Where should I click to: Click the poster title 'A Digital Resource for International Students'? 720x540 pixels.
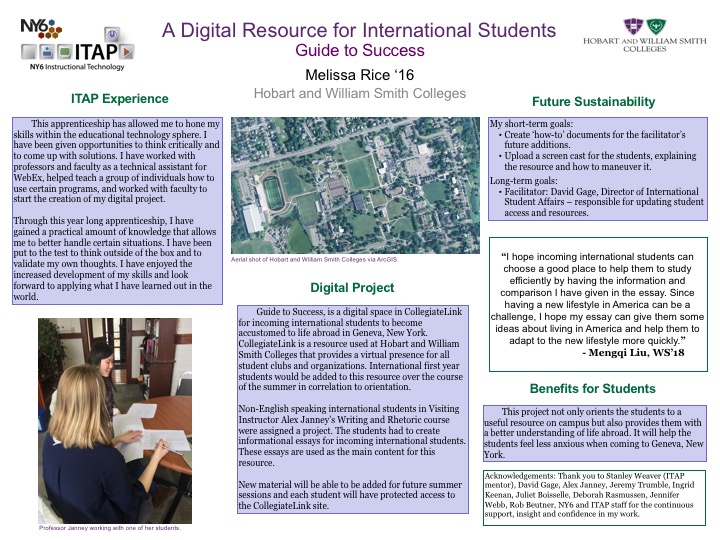tap(359, 30)
